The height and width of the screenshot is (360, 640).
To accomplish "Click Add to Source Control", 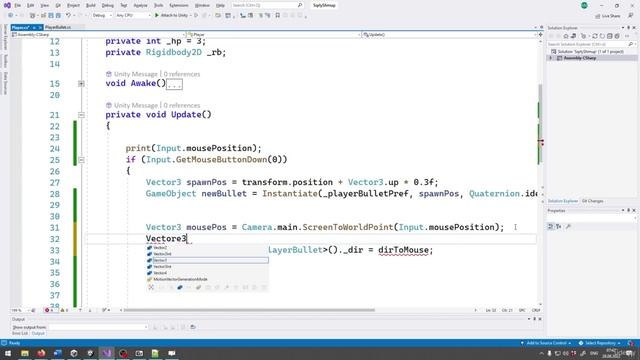I will point(546,343).
